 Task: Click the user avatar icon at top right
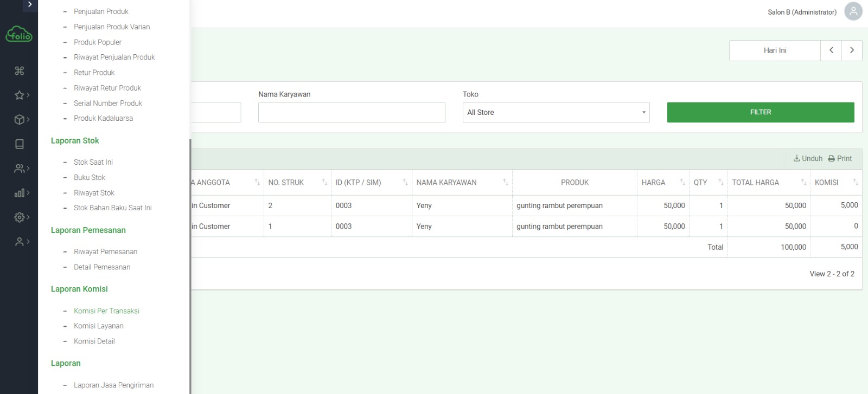click(853, 11)
